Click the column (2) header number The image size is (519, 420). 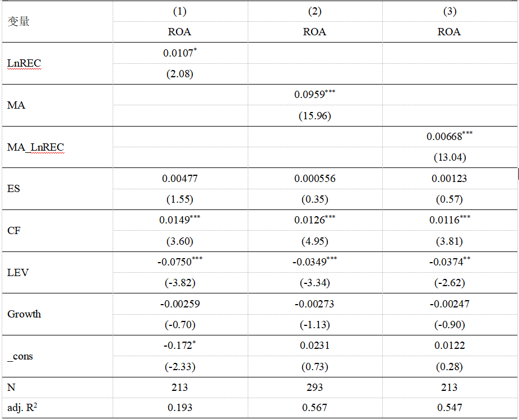[x=314, y=11]
